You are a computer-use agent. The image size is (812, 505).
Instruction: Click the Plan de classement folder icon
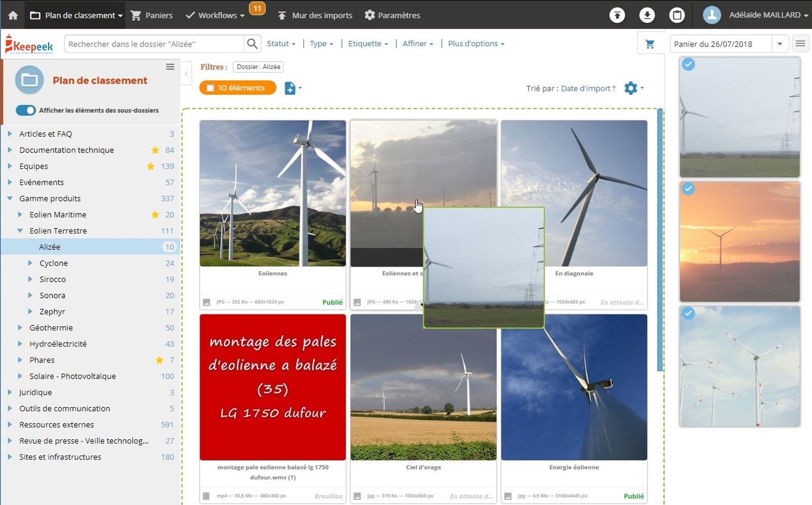29,80
